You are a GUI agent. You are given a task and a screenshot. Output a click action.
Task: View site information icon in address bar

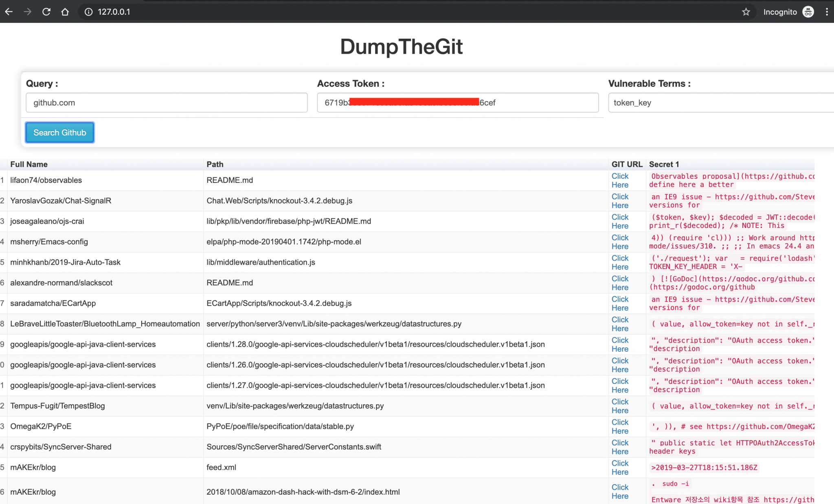(x=88, y=12)
